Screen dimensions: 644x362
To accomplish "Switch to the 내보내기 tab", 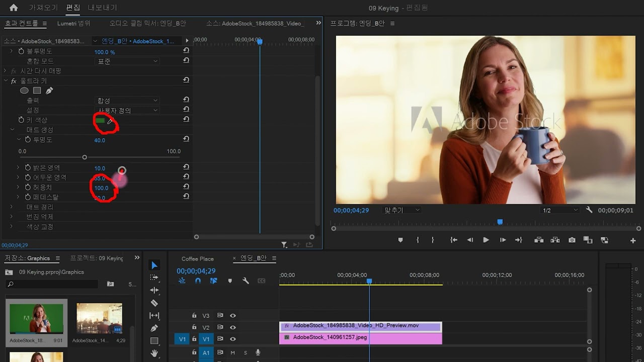I will [x=102, y=8].
